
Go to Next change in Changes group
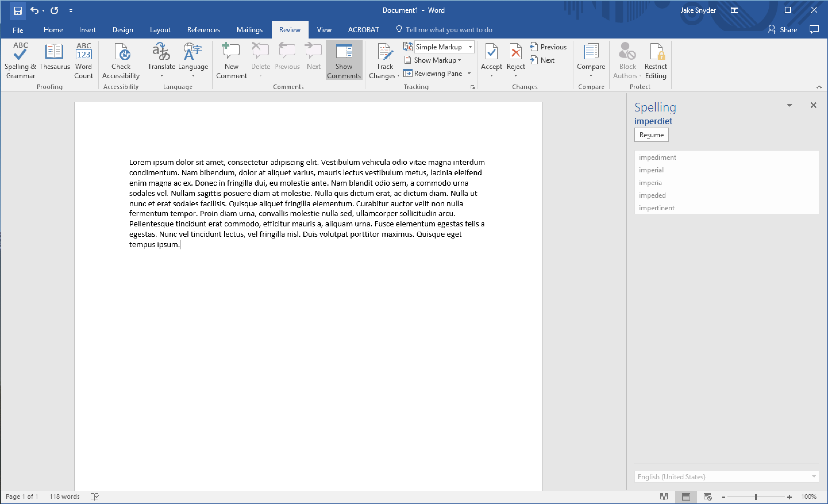coord(542,60)
